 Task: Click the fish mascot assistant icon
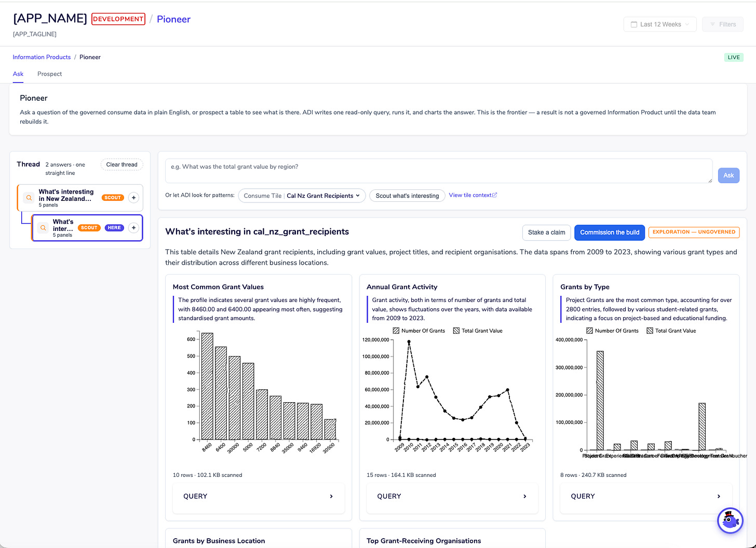pos(730,520)
